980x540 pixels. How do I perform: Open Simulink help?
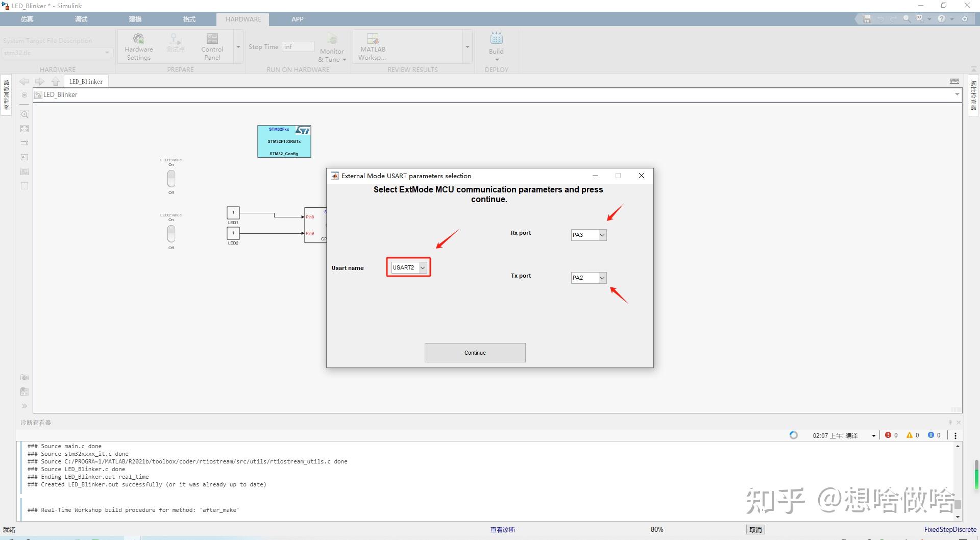point(941,18)
